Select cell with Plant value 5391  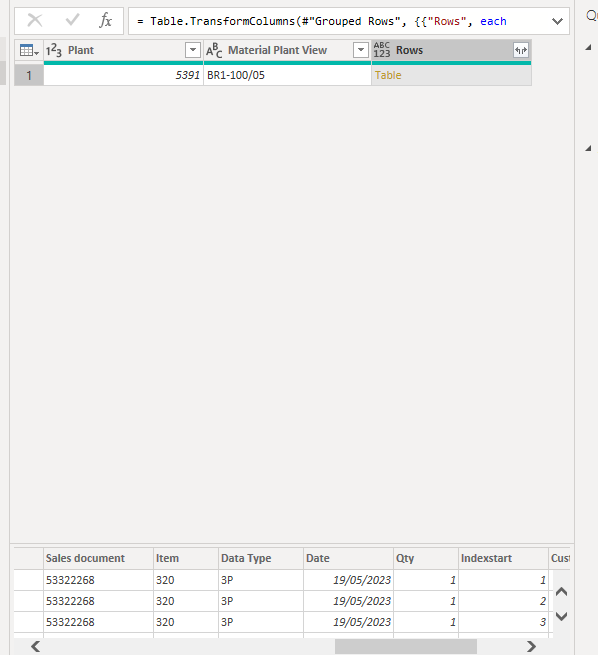click(123, 76)
